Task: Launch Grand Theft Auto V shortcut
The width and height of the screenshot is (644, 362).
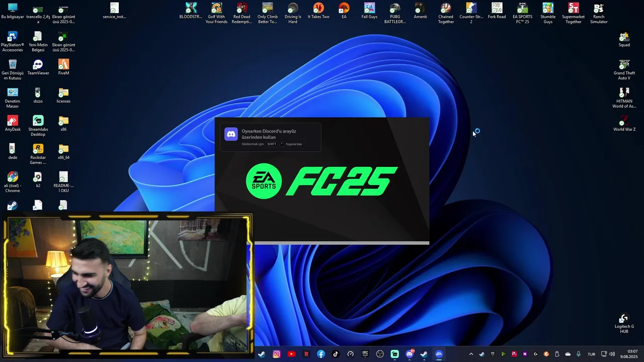Action: coord(624,70)
